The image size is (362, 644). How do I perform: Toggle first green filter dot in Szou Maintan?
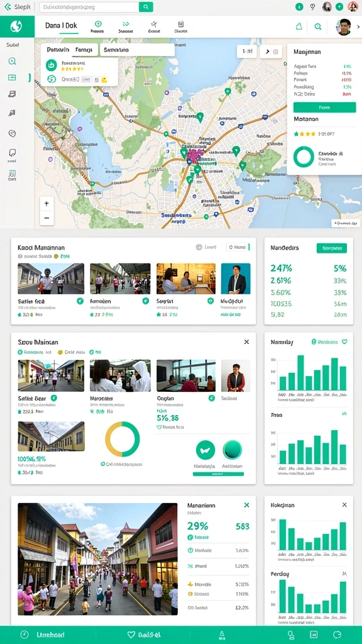pyautogui.click(x=20, y=352)
